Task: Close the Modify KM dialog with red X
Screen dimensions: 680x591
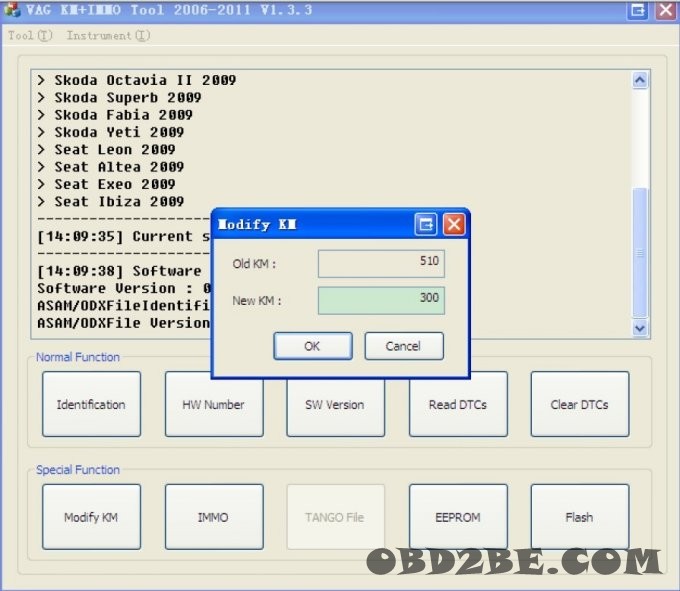Action: (454, 224)
